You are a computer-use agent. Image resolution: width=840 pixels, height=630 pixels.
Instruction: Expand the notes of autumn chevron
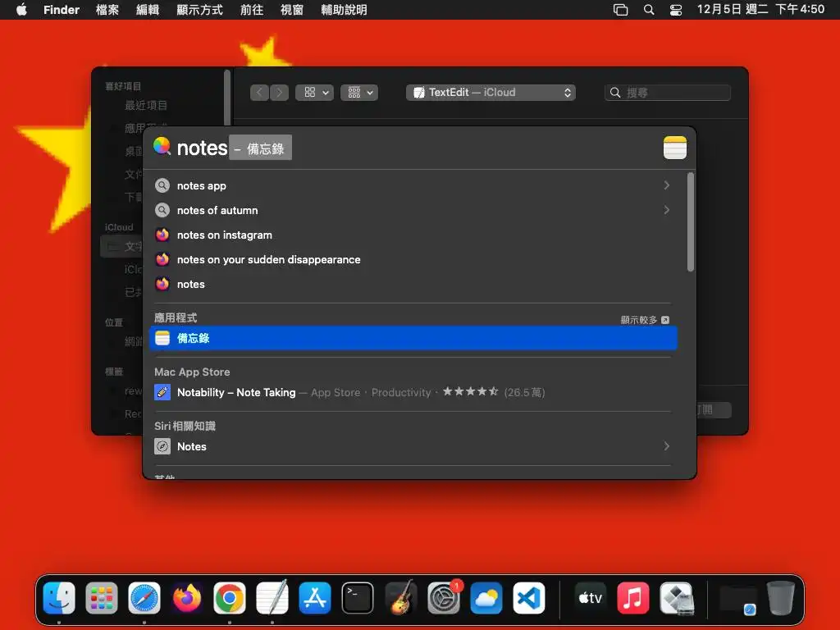click(666, 210)
